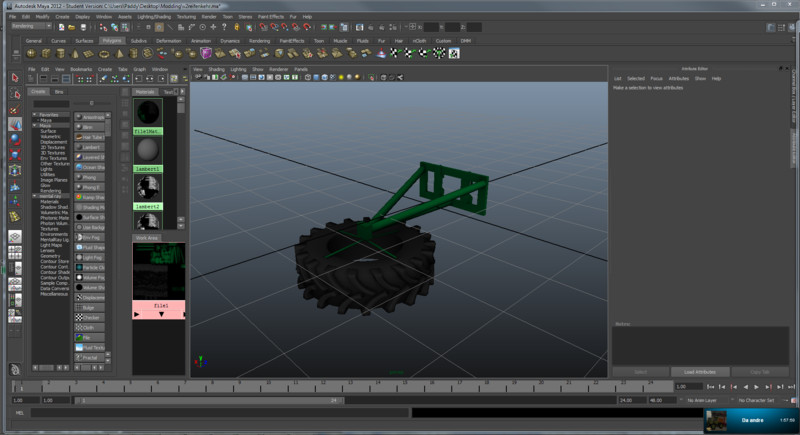Click the Load Attributes button
Screen dimensions: 800x435
coord(699,372)
